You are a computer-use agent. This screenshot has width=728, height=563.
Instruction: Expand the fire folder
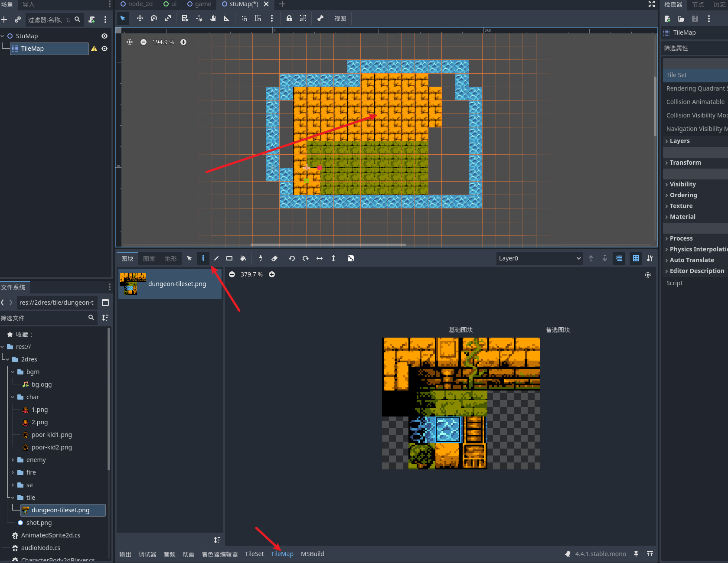click(13, 472)
